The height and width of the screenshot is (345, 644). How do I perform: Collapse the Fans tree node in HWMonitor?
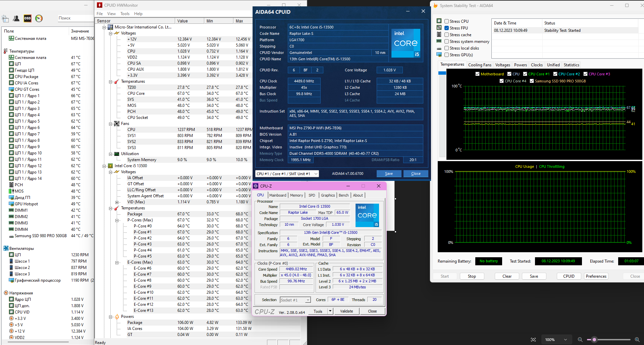(x=111, y=124)
